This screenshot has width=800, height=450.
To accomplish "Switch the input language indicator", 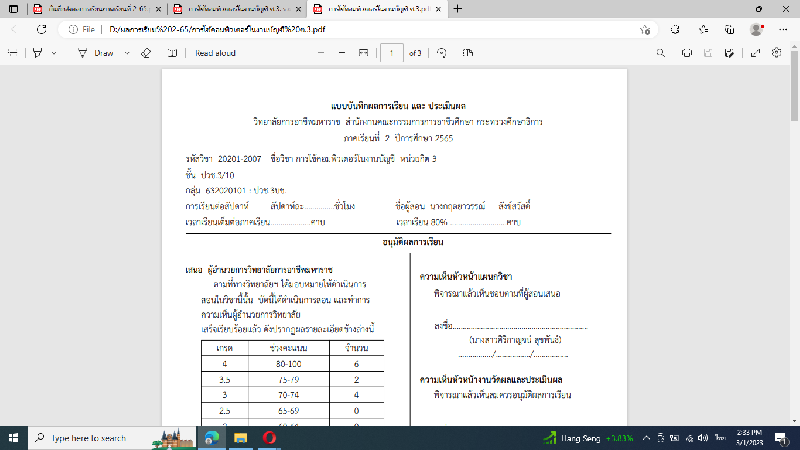I will [720, 438].
